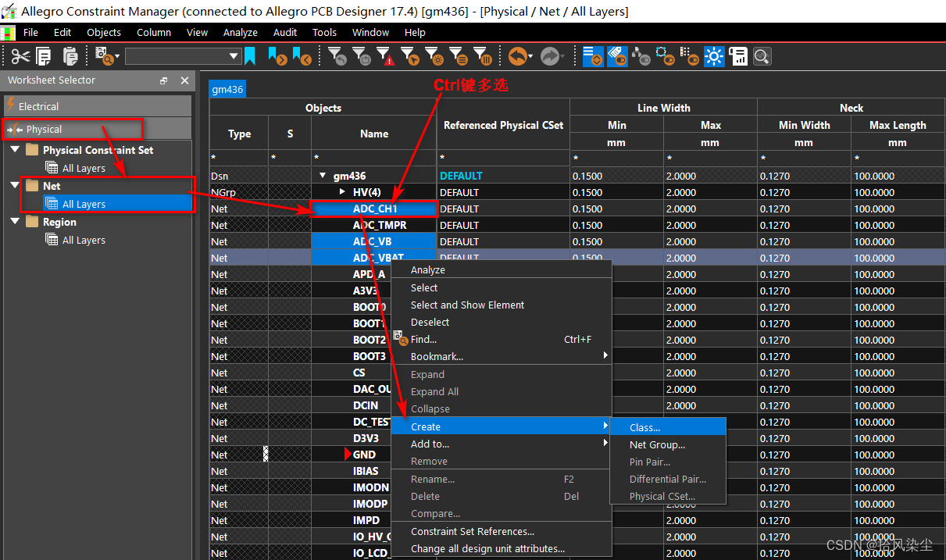This screenshot has width=946, height=560.
Task: Collapse the Region folder triangle
Action: [15, 222]
